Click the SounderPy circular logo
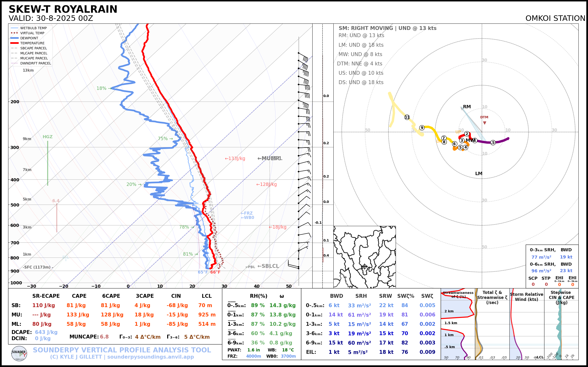This screenshot has width=588, height=367. pyautogui.click(x=19, y=353)
